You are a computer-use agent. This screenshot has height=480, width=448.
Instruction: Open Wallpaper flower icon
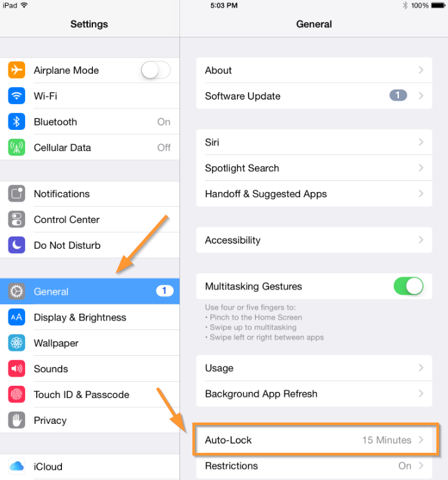point(17,343)
